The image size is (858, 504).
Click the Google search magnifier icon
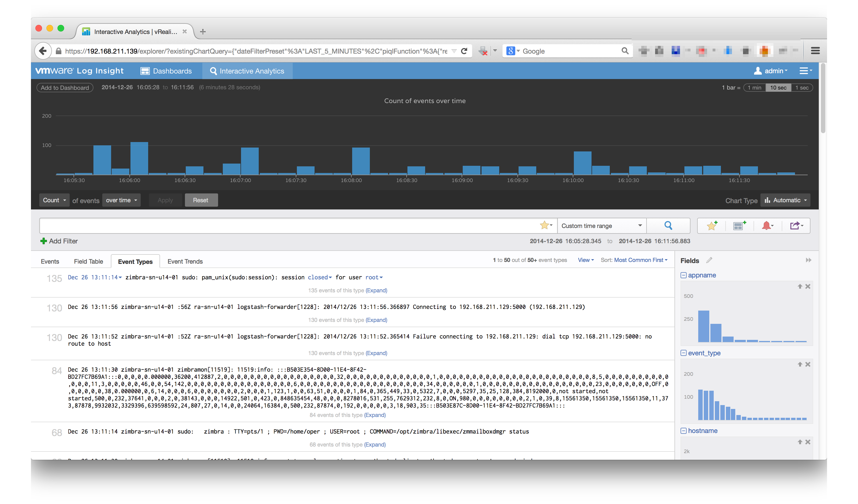pos(625,51)
